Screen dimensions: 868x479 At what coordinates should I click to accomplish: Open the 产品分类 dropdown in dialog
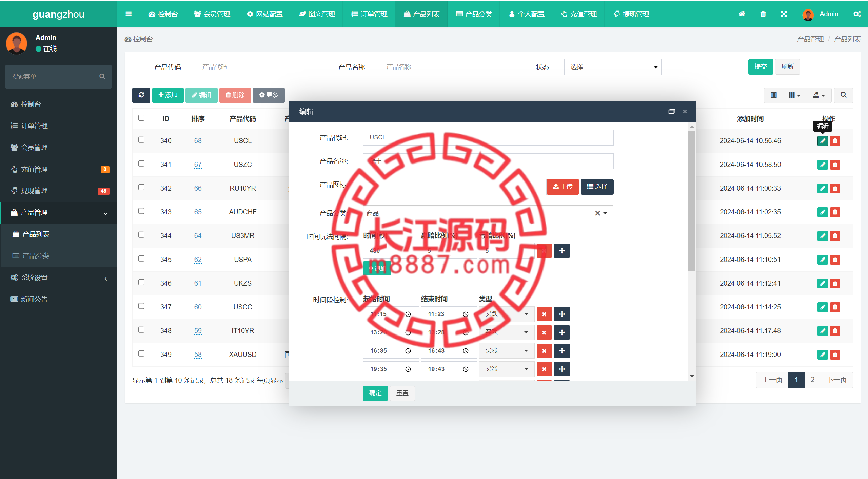[488, 213]
